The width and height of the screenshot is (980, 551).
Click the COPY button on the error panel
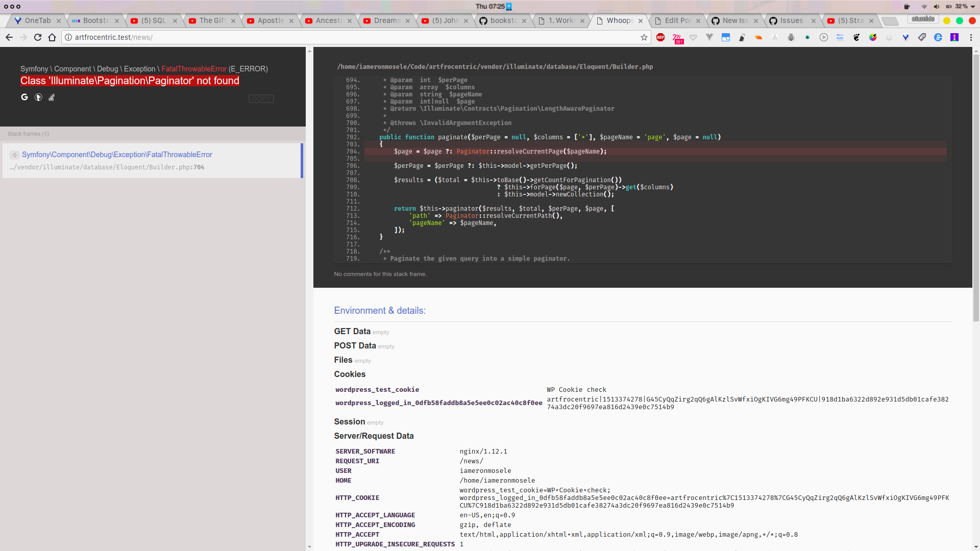pos(261,98)
